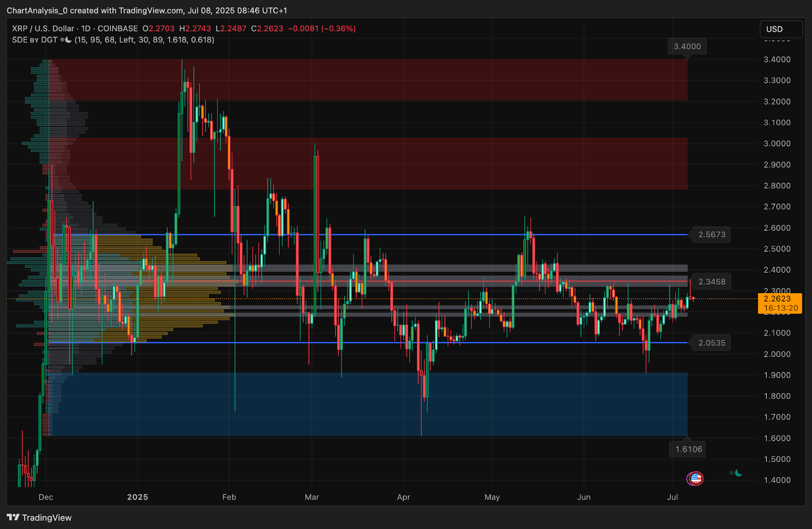This screenshot has height=529, width=812.
Task: Click the 1D interval in the chart legend
Action: (86, 28)
